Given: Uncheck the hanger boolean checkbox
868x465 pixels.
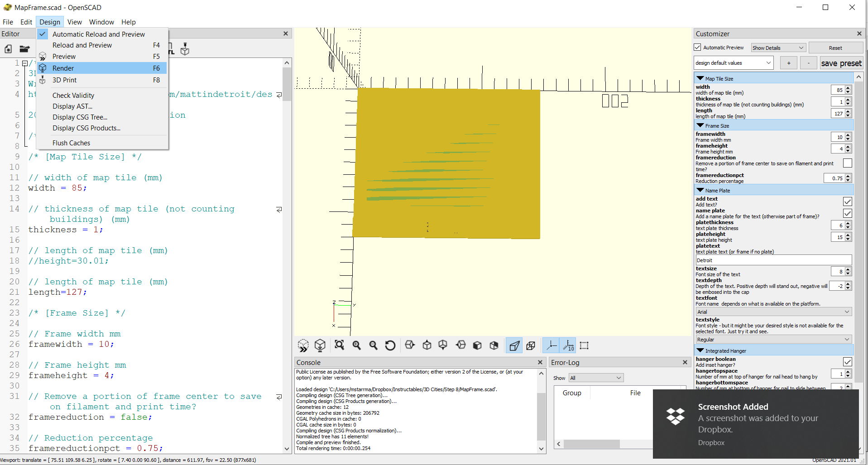Looking at the screenshot, I should (847, 362).
